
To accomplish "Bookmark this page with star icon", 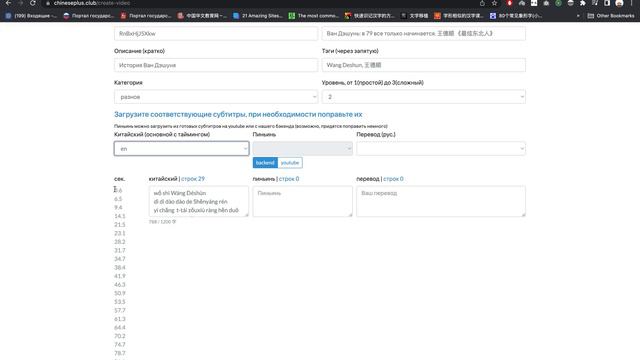I will [x=494, y=3].
